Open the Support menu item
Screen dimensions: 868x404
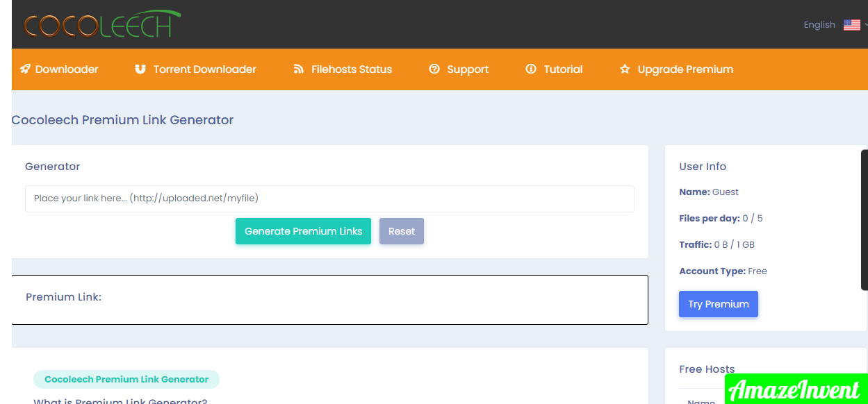459,69
